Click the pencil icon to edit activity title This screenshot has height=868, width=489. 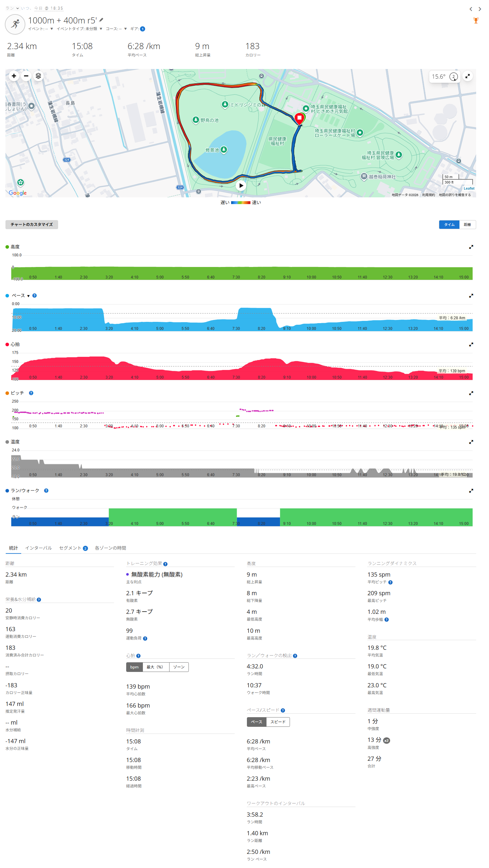(101, 20)
